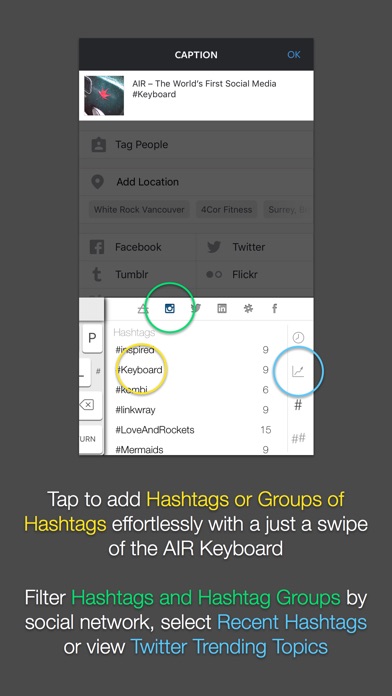
Task: View trending topics chart icon
Action: click(x=298, y=371)
